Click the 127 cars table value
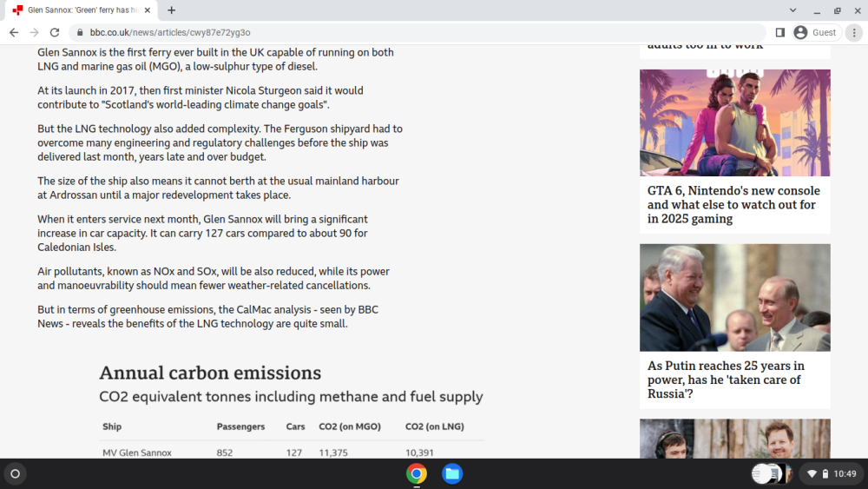Screen dimensions: 868x489 click(294, 453)
